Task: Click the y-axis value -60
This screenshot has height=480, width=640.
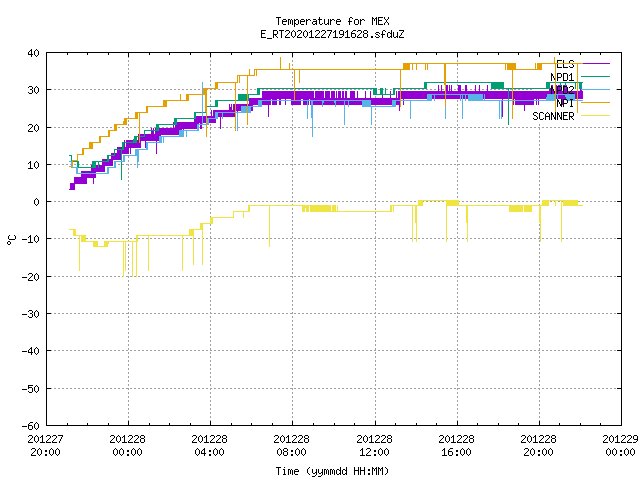Action: click(31, 426)
